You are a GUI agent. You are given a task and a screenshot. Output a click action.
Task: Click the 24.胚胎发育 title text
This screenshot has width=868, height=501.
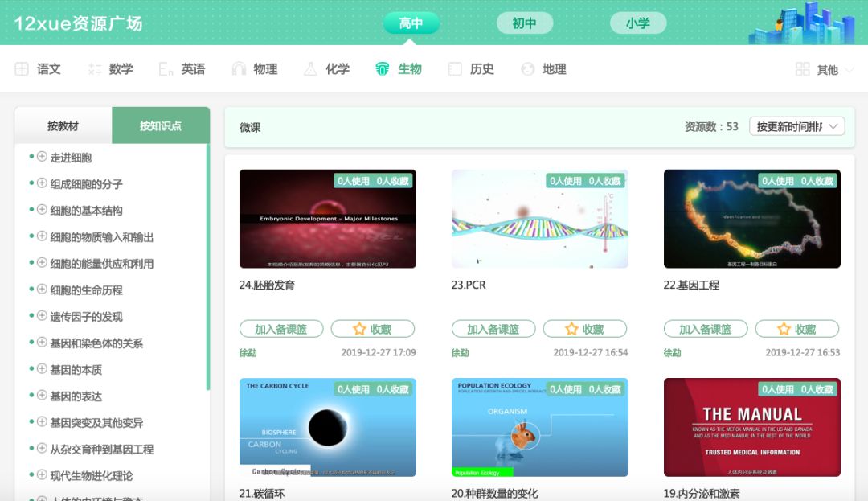[267, 285]
